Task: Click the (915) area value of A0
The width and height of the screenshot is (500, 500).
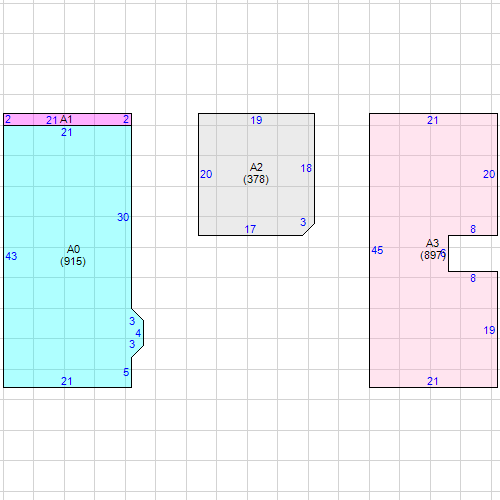Action: tap(73, 261)
